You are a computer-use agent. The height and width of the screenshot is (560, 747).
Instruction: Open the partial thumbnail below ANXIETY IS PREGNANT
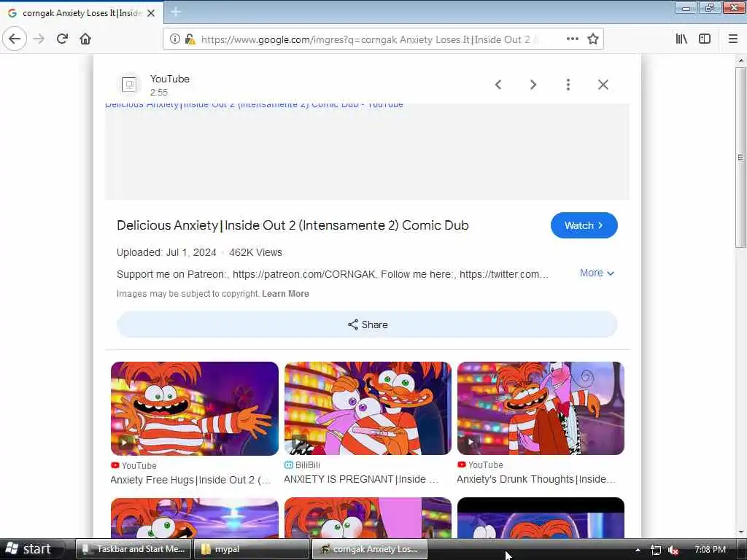(368, 518)
